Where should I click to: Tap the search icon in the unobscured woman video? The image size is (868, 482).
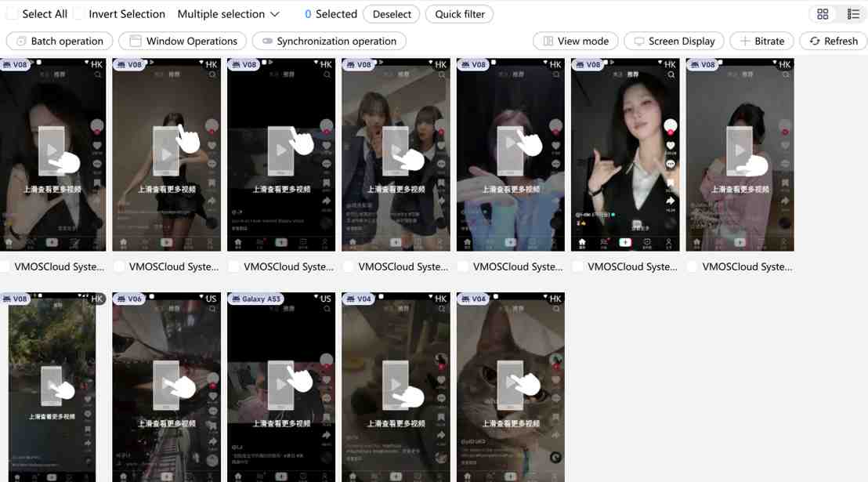(671, 75)
